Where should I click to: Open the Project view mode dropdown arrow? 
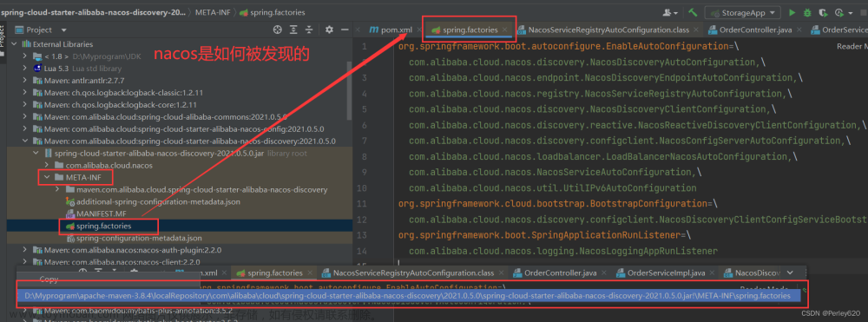click(64, 30)
